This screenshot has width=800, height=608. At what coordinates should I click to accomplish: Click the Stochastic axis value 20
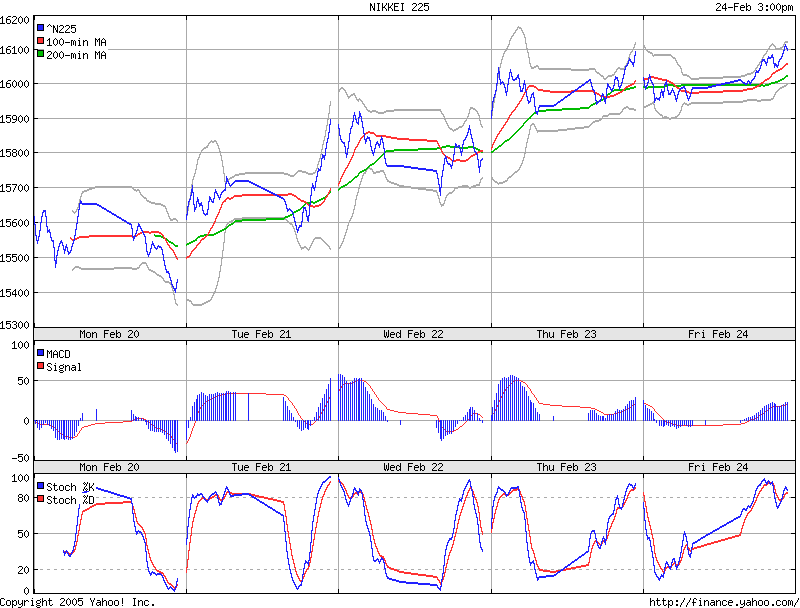pos(23,570)
